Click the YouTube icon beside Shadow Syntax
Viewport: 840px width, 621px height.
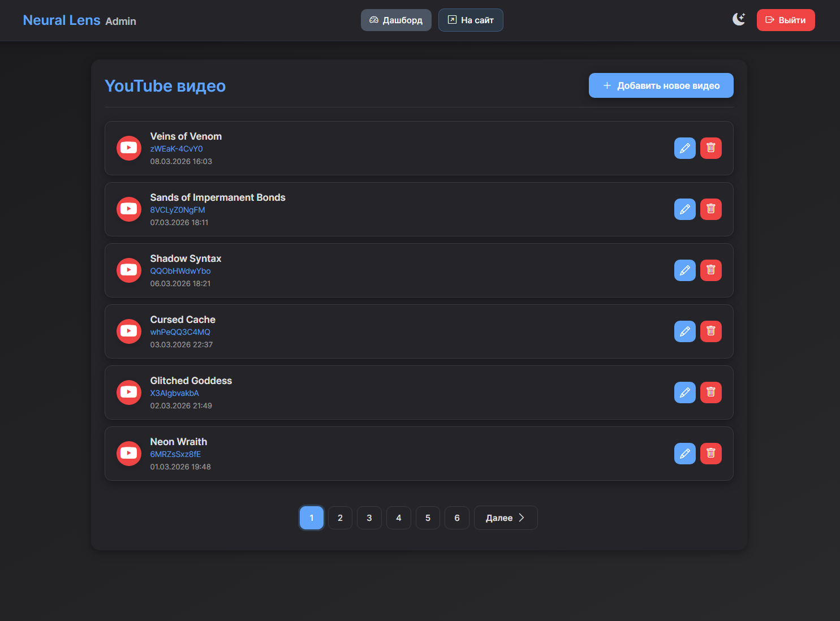[129, 270]
